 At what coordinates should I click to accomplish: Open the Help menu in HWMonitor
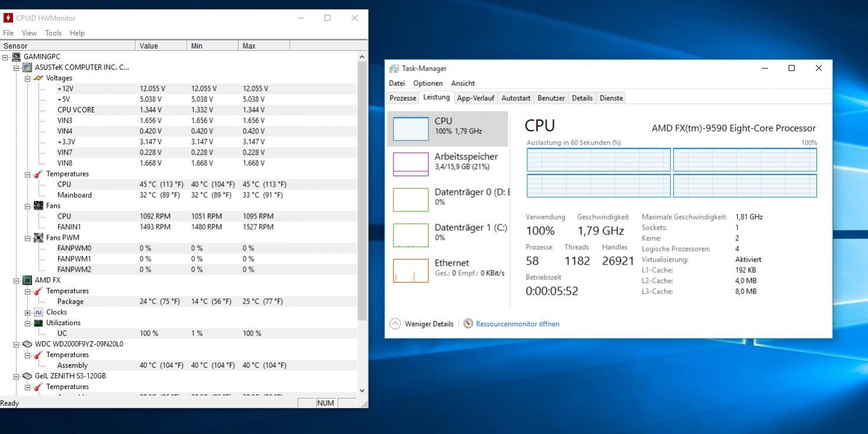(77, 33)
